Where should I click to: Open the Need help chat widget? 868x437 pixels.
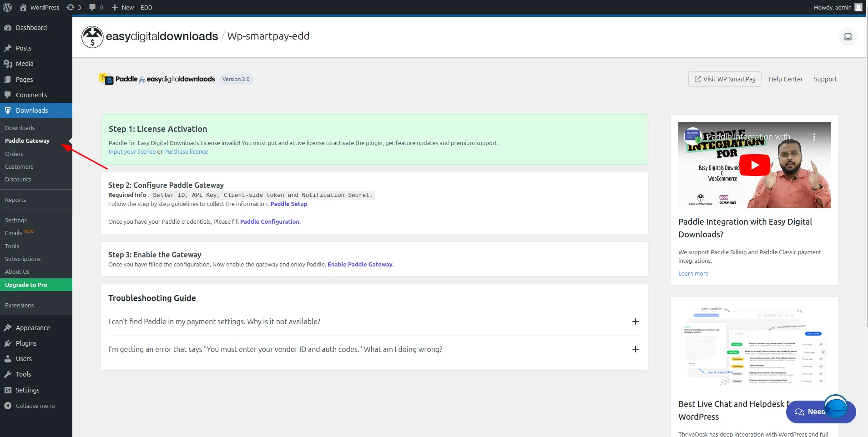click(x=821, y=412)
